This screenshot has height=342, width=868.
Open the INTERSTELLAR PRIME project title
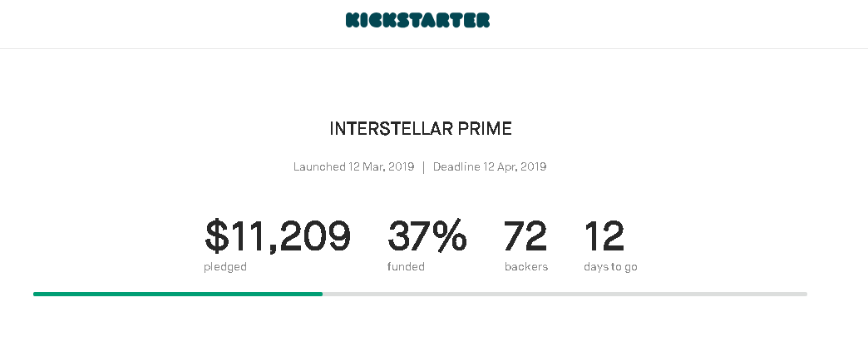420,129
